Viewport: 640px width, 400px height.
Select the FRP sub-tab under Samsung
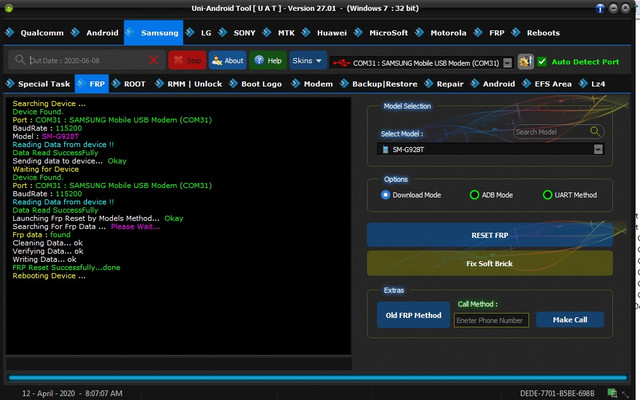92,84
